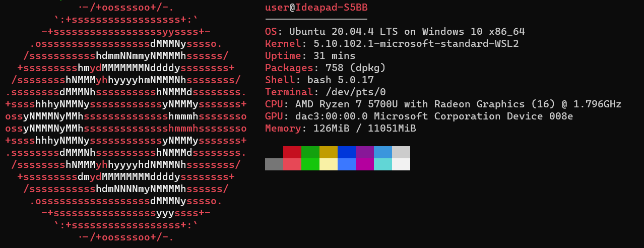Image resolution: width=644 pixels, height=248 pixels.
Task: Select the GPU Microsoft Corporation Device line
Action: point(419,116)
